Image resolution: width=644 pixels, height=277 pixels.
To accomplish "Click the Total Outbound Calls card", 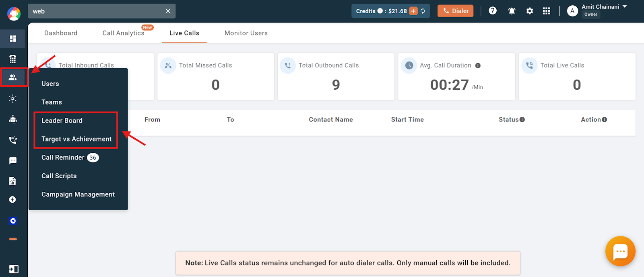I will click(336, 77).
